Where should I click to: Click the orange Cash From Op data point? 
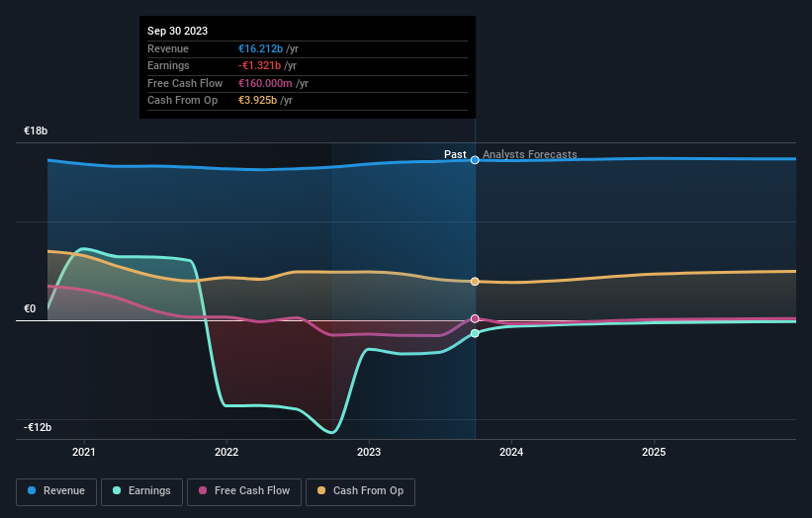pyautogui.click(x=475, y=282)
